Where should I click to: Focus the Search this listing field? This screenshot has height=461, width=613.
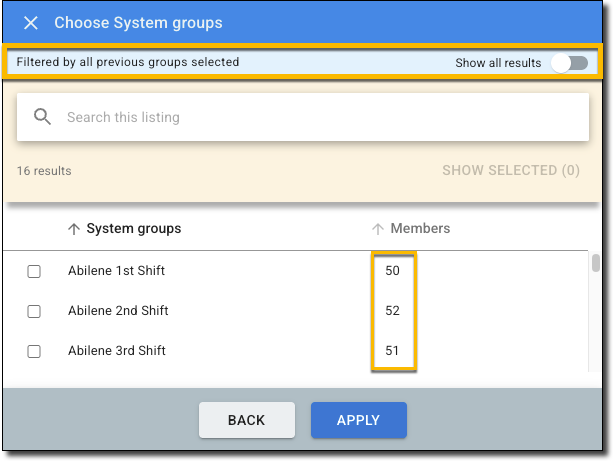tap(320, 117)
